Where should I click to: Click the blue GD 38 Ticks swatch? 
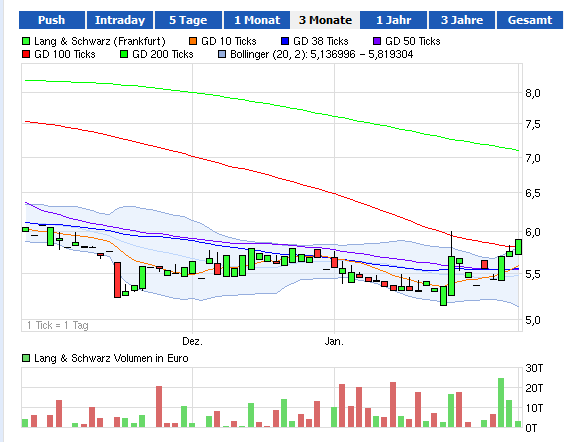(x=285, y=41)
